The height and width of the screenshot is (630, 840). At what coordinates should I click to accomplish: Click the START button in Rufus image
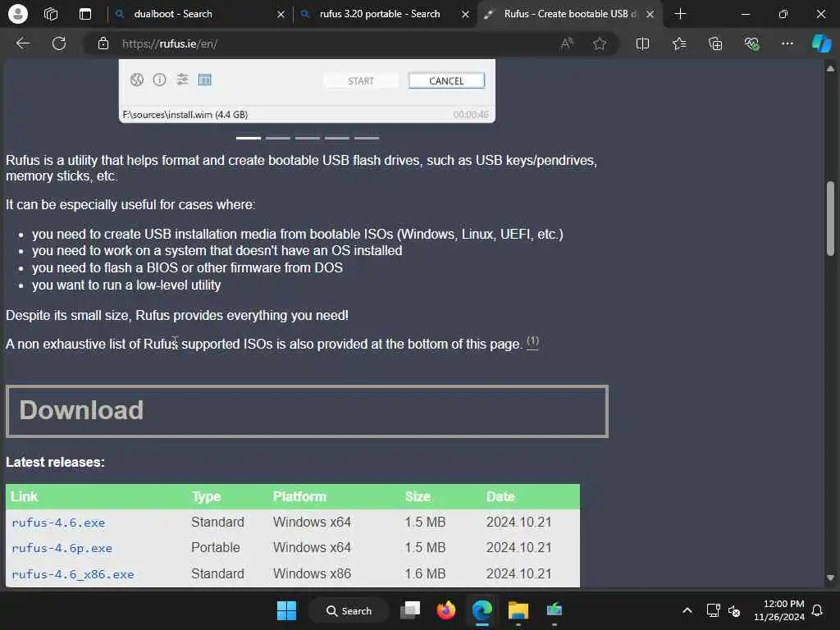(361, 81)
